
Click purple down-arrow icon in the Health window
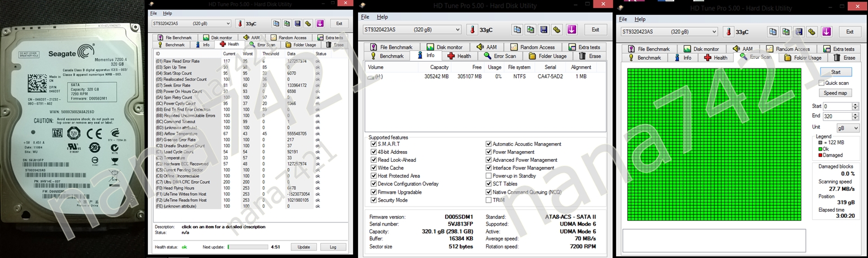320,23
